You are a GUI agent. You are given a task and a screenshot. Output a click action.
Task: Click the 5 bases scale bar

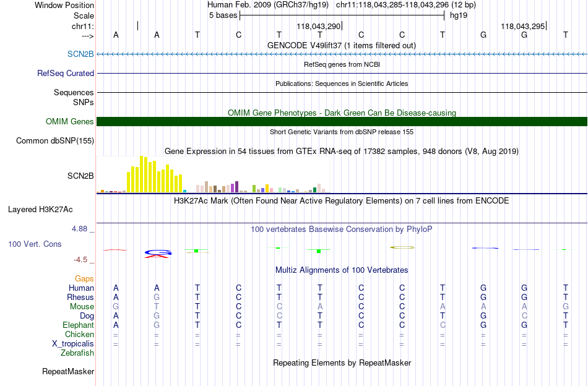coord(342,15)
